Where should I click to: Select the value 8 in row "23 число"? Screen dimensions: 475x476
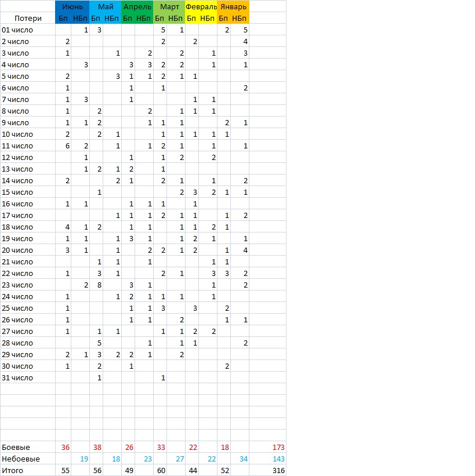pos(100,285)
